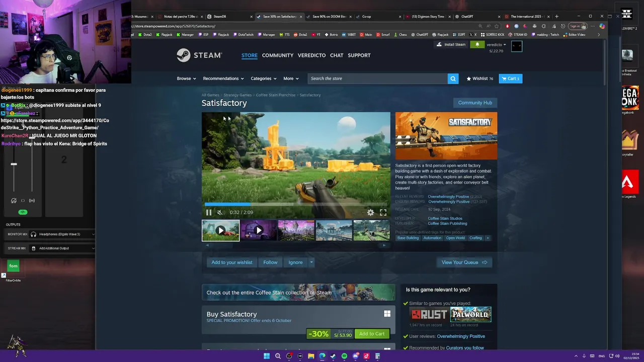This screenshot has width=644, height=362.
Task: Expand the Browse menu
Action: pyautogui.click(x=186, y=78)
